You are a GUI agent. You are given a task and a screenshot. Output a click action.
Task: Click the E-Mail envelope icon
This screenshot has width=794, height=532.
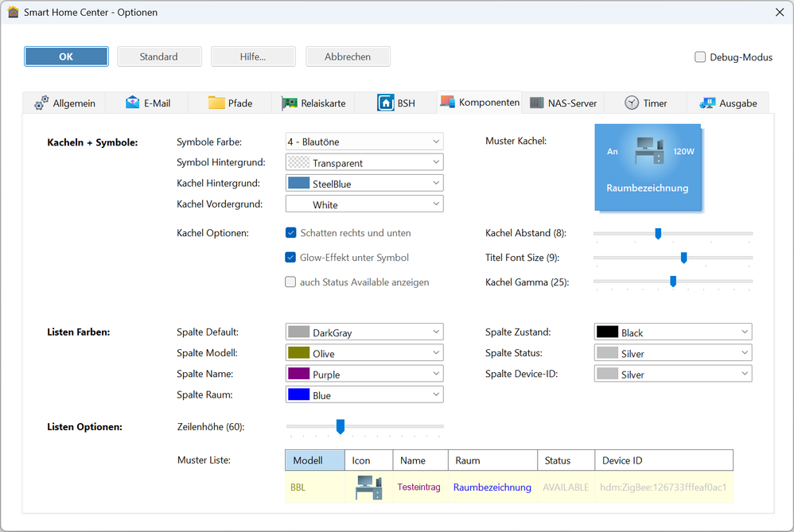(132, 103)
